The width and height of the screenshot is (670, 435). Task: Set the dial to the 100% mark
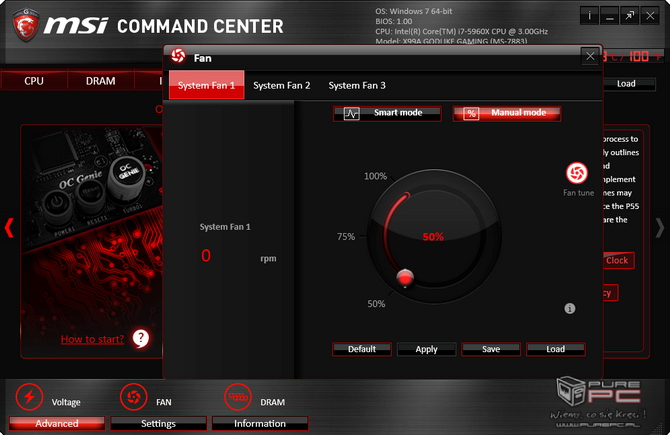click(376, 176)
